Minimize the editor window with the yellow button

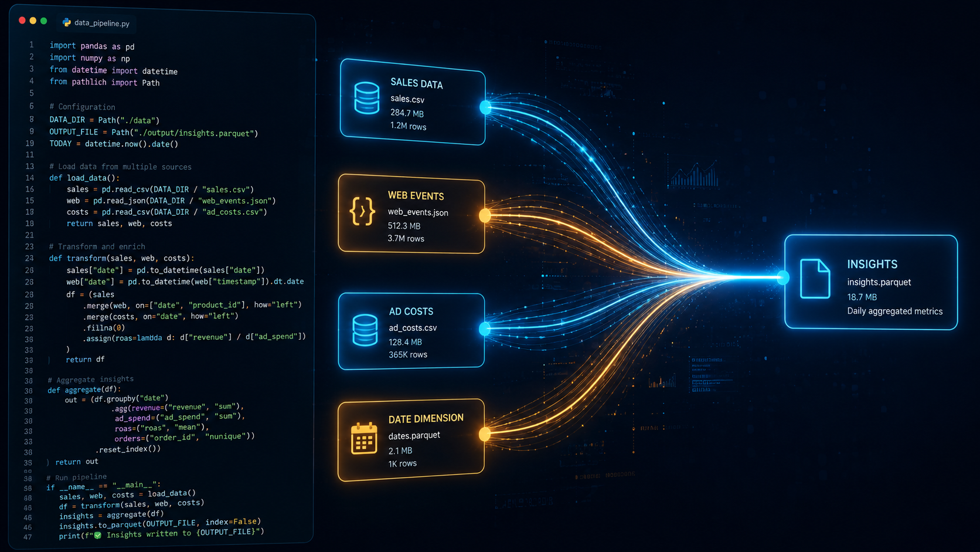[x=33, y=21]
